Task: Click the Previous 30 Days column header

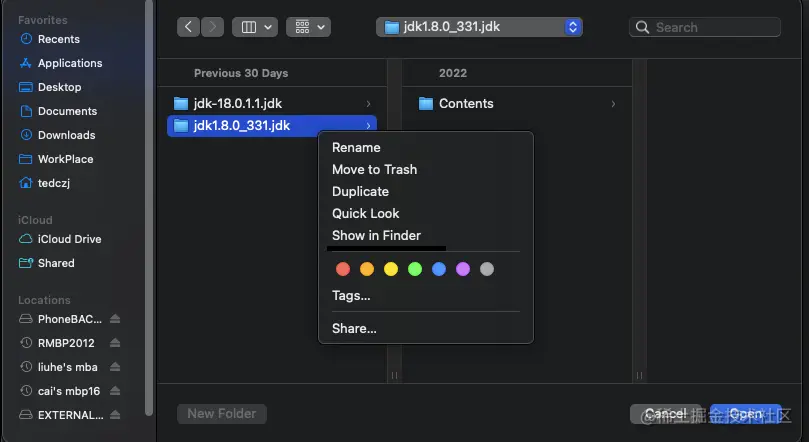Action: pyautogui.click(x=241, y=73)
